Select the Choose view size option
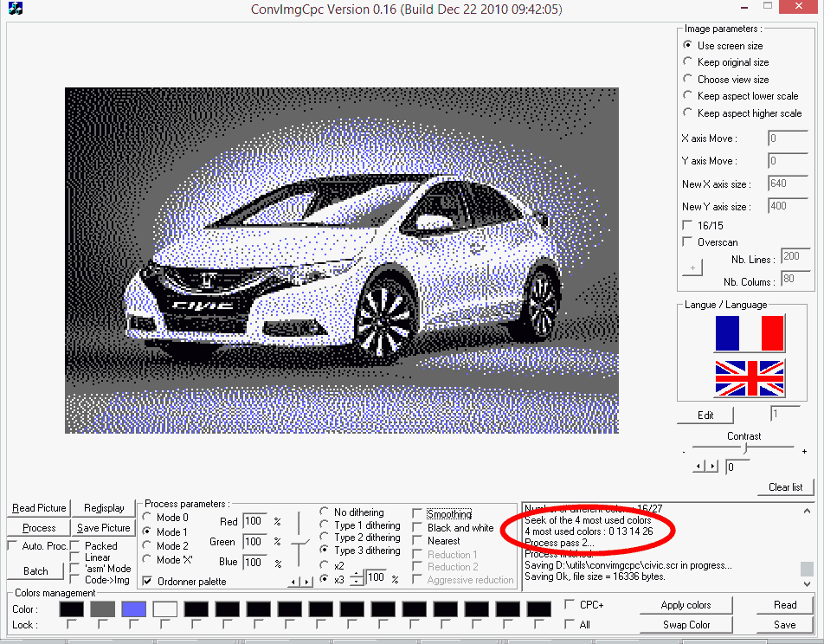This screenshot has height=644, width=824. pyautogui.click(x=687, y=79)
